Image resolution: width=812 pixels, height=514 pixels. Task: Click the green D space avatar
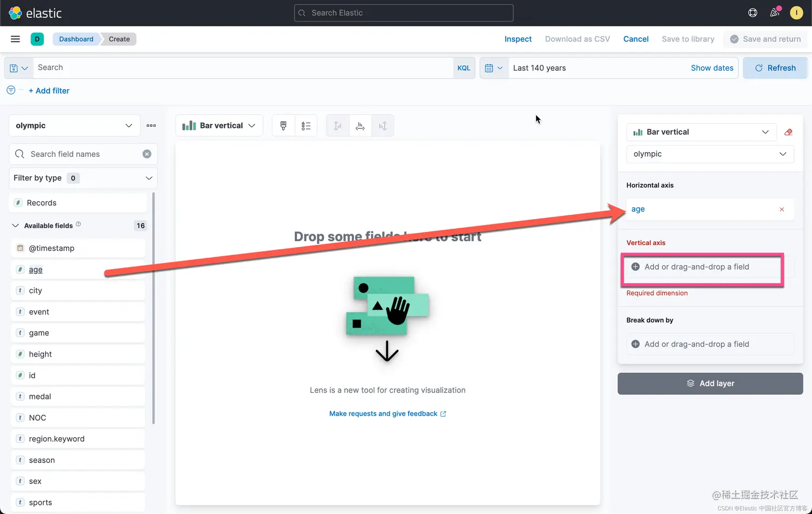(37, 39)
